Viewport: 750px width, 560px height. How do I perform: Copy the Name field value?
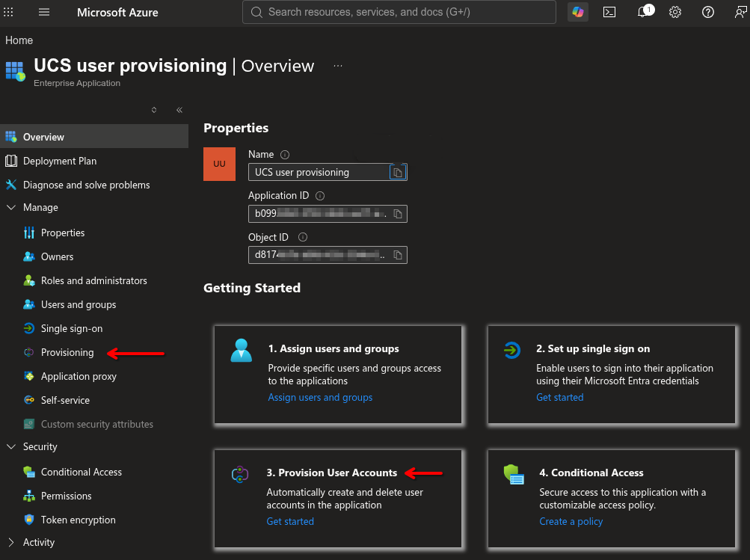point(398,172)
